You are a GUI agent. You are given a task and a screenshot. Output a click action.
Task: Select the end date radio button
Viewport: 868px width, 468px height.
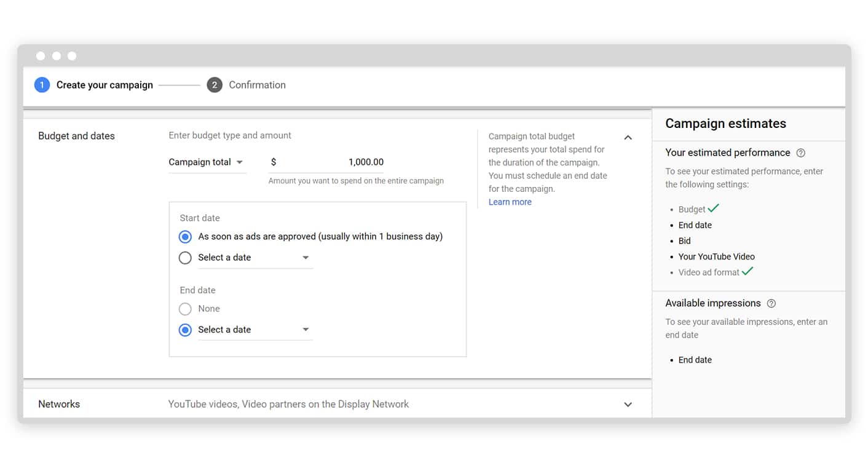185,330
